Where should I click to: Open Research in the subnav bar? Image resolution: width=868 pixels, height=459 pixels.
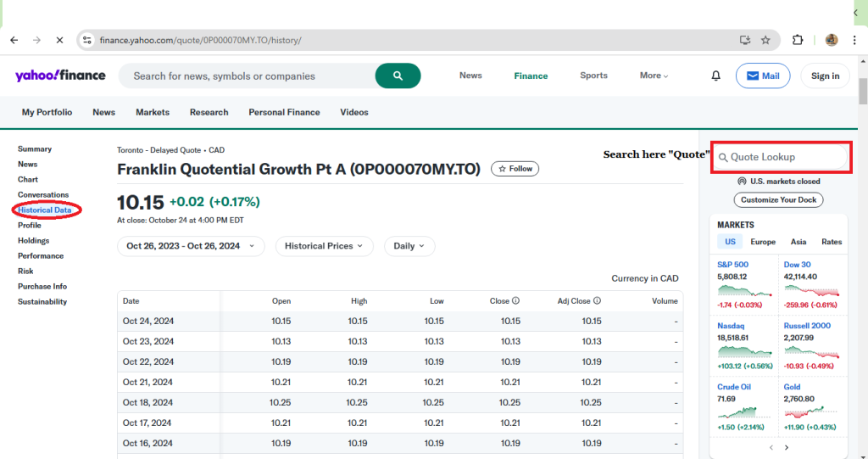click(x=209, y=112)
